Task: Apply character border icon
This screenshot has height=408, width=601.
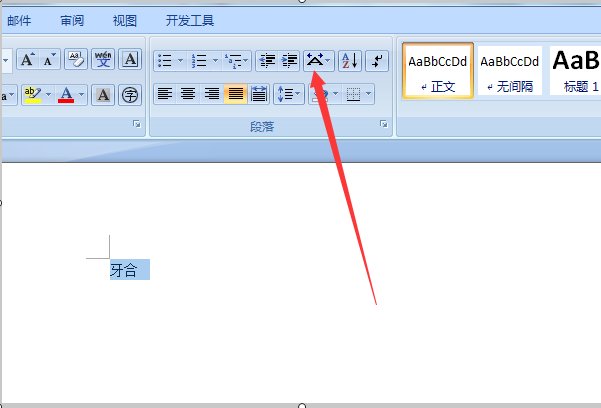Action: tap(130, 59)
